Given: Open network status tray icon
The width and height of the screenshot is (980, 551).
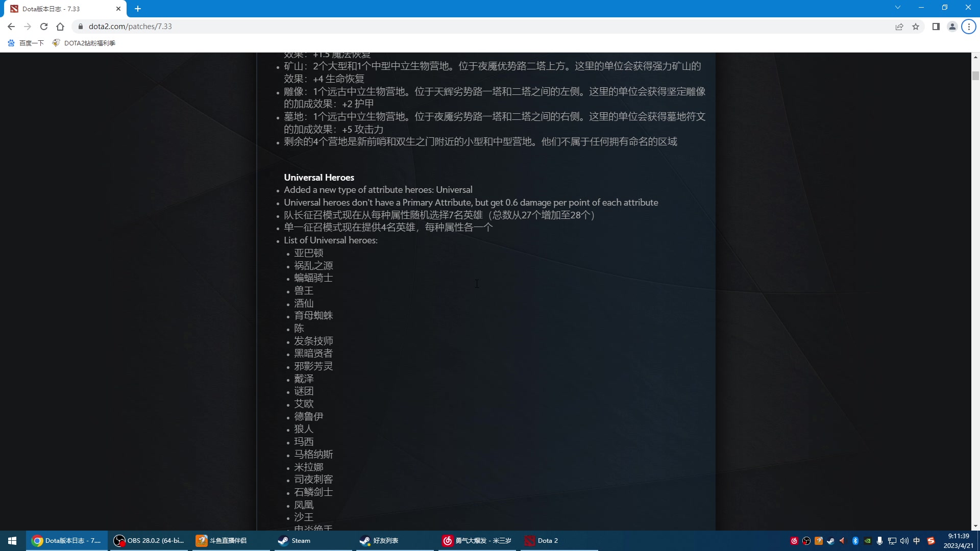Looking at the screenshot, I should tap(892, 541).
